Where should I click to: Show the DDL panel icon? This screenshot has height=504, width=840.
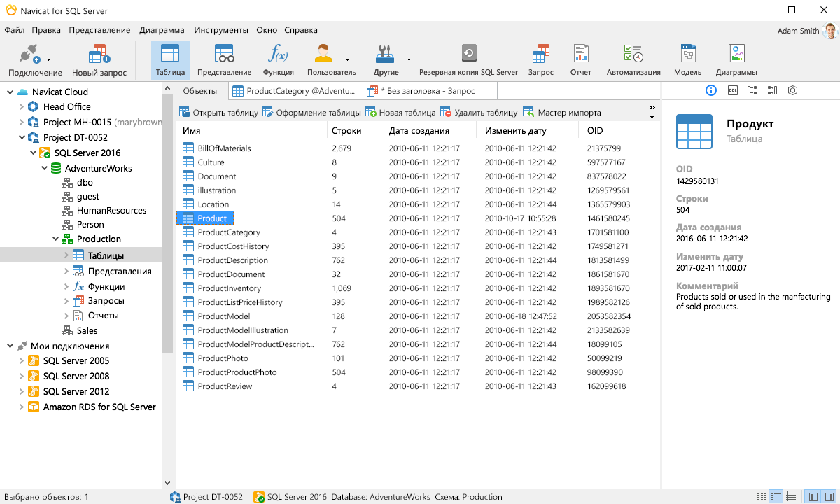click(732, 90)
